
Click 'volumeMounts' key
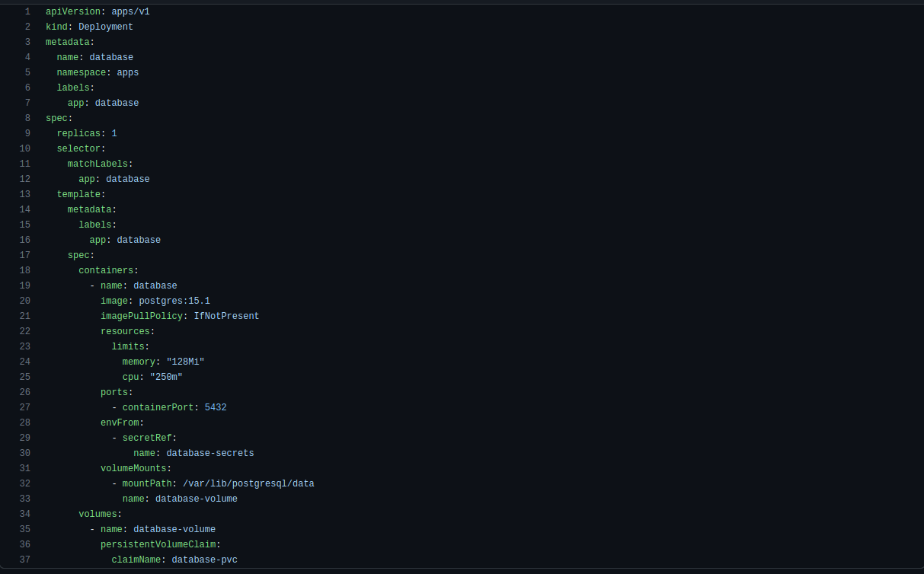133,468
